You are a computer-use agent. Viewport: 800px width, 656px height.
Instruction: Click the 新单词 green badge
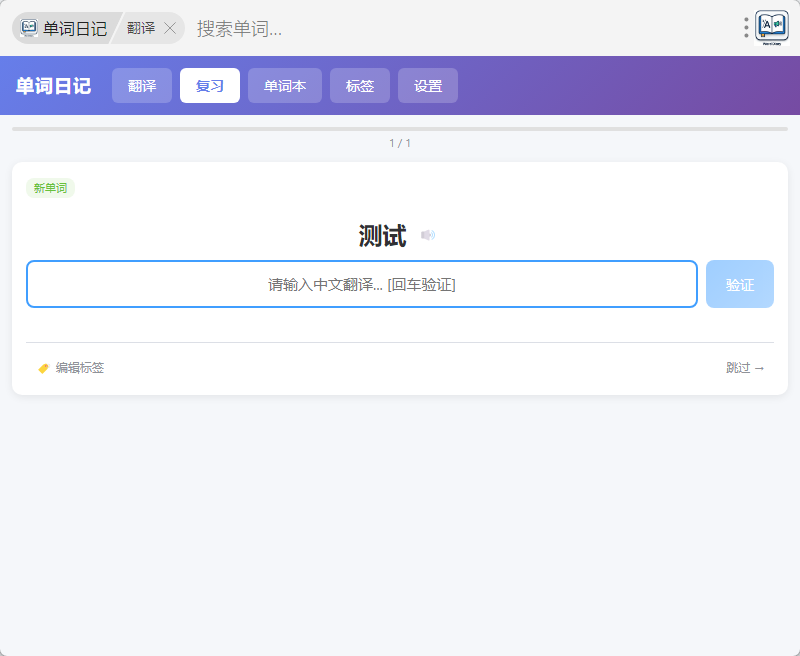(50, 188)
